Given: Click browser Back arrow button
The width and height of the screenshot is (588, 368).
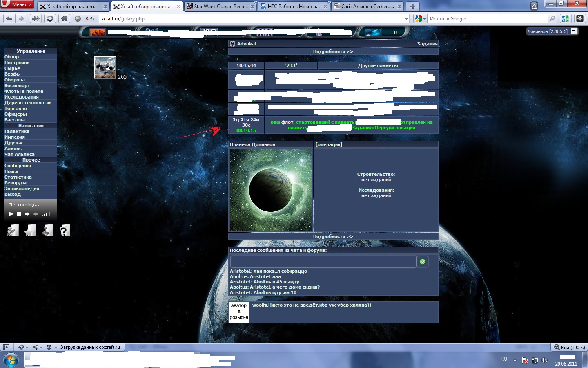Looking at the screenshot, I should (x=9, y=18).
